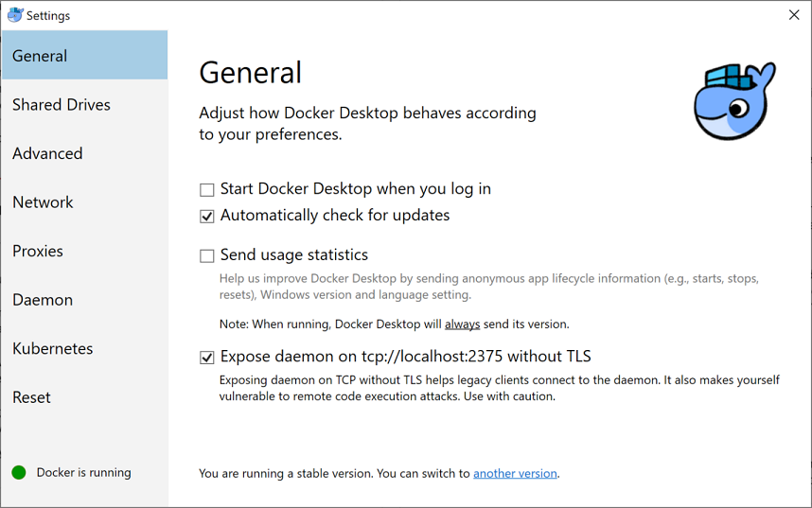
Task: Click the large Docker whale logo
Action: coord(733,100)
